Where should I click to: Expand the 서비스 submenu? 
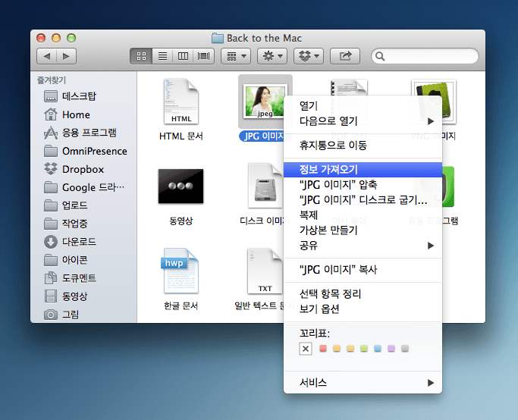tap(363, 383)
